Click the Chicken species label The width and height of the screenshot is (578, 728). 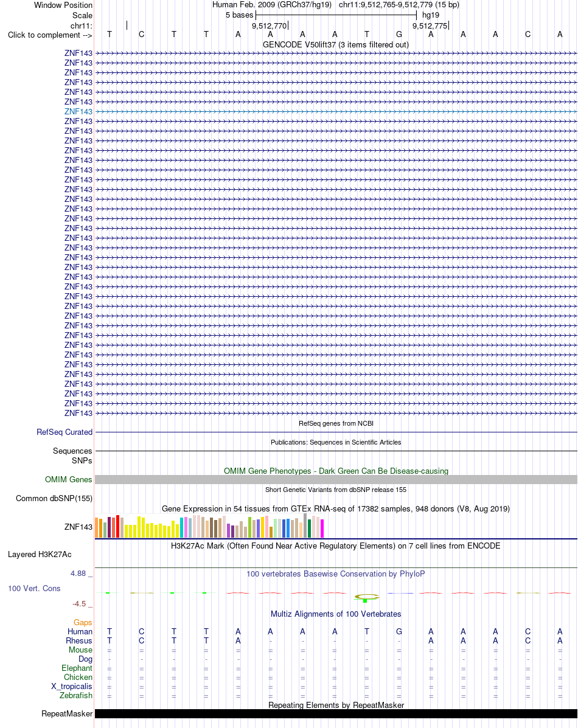[x=78, y=677]
